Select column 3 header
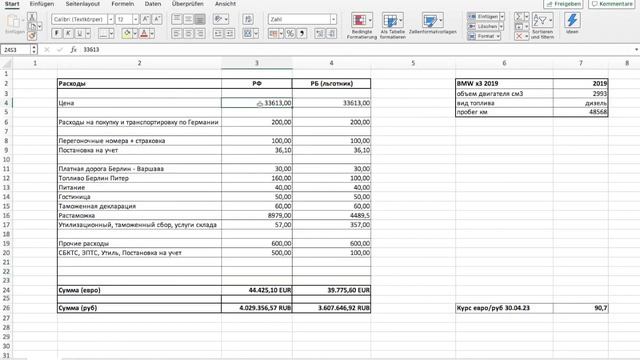 pyautogui.click(x=257, y=63)
